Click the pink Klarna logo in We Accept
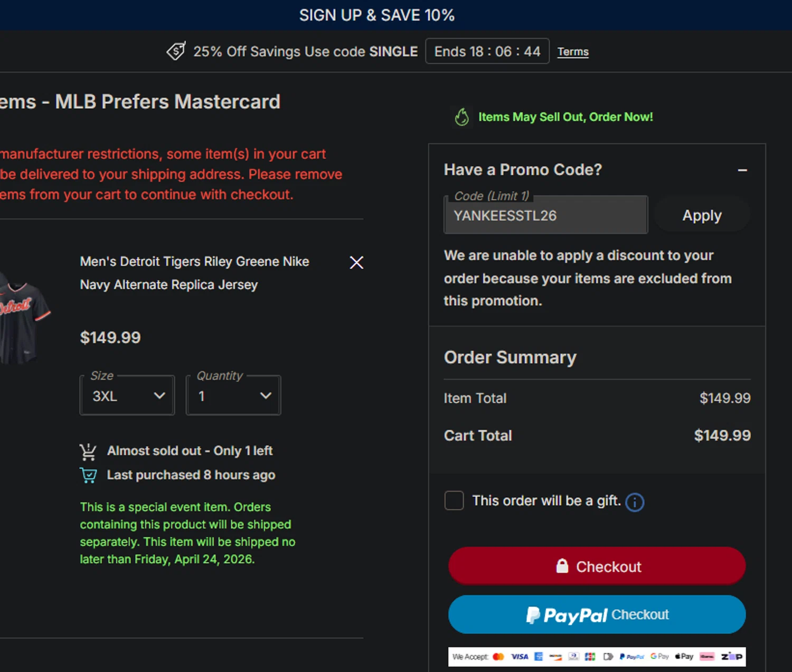Screen dimensions: 792x672 pyautogui.click(x=707, y=657)
